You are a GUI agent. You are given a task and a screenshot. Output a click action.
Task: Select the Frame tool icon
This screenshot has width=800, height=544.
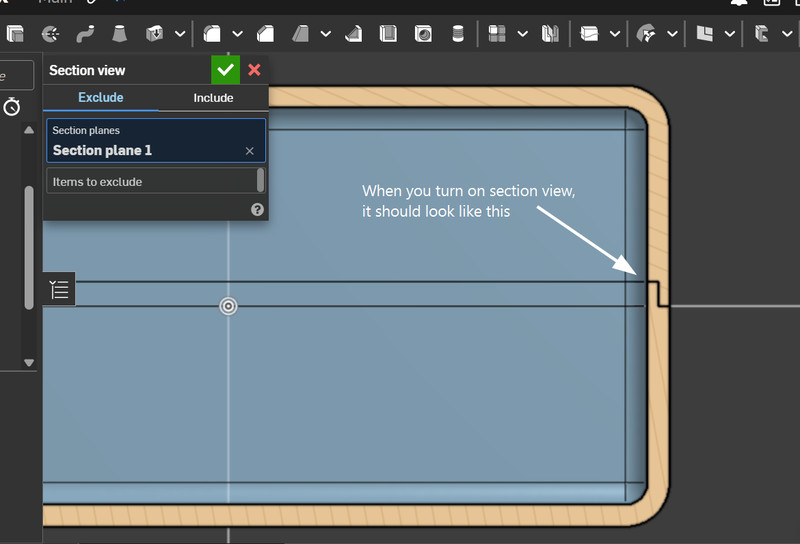tap(761, 34)
